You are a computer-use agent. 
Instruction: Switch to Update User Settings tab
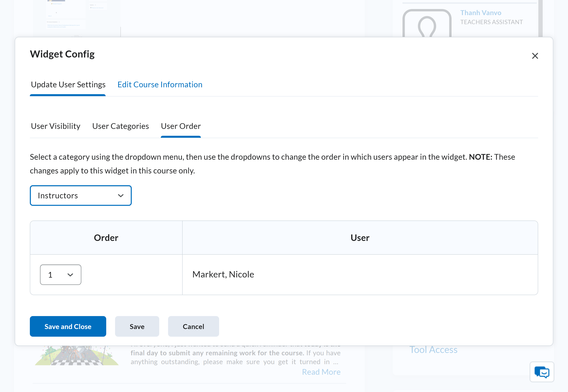click(68, 85)
